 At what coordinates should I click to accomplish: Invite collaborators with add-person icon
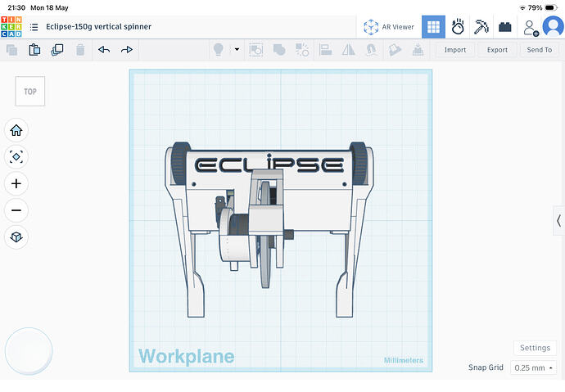click(531, 28)
